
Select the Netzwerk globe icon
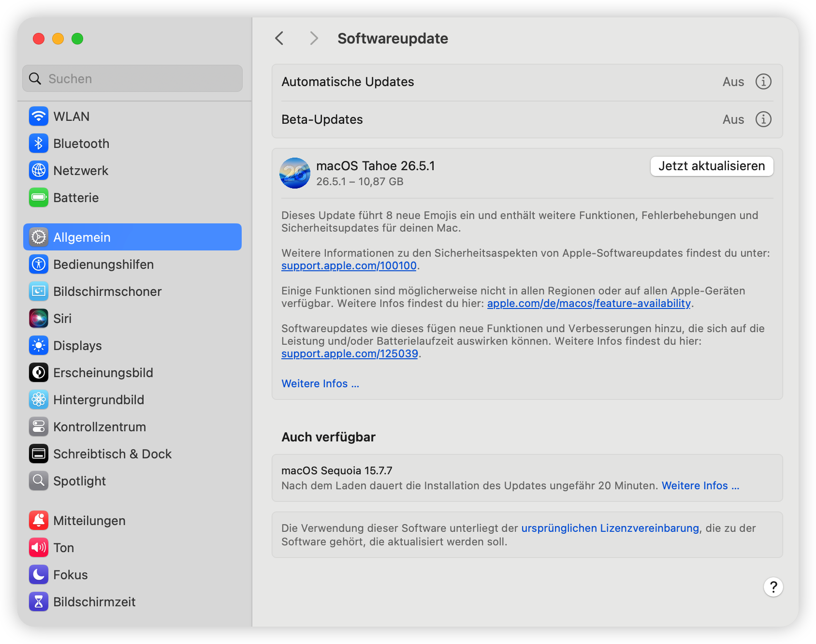[x=39, y=171]
